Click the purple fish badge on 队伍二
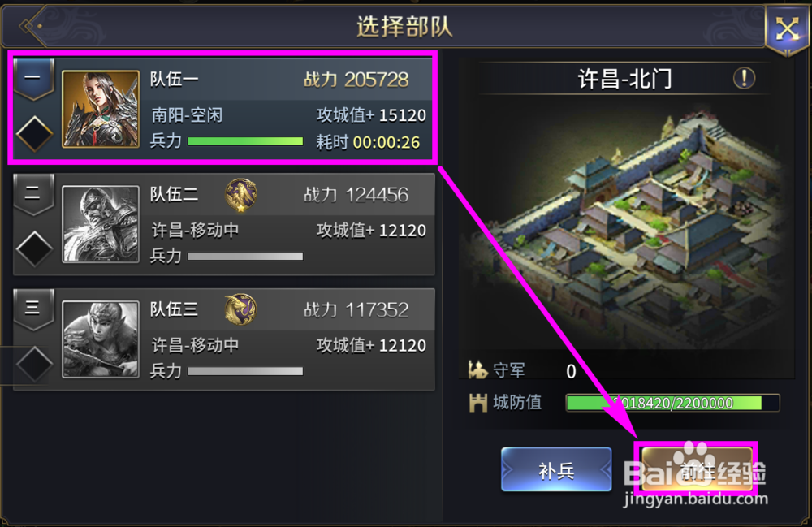812x527 pixels. [x=241, y=195]
